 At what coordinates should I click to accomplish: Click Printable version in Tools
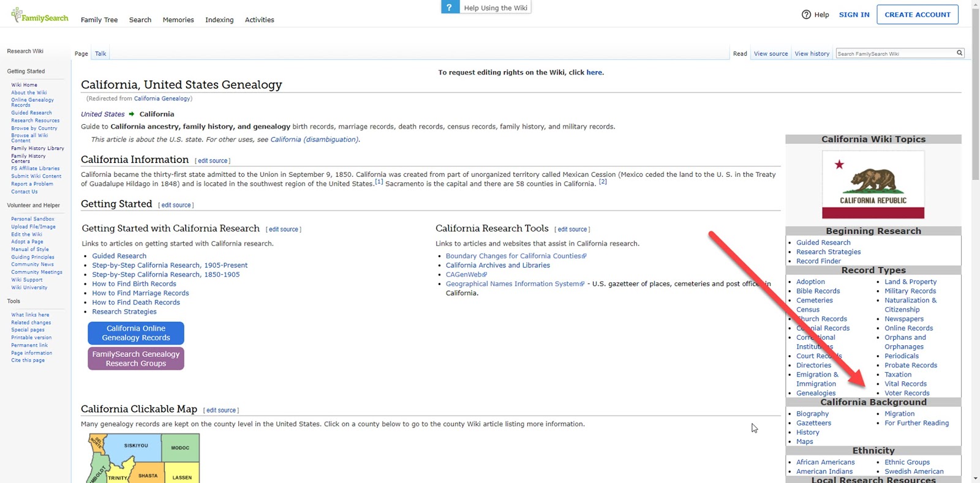[31, 338]
